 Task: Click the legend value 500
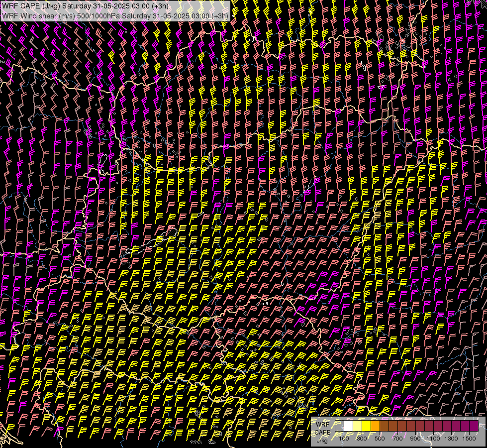(380, 439)
